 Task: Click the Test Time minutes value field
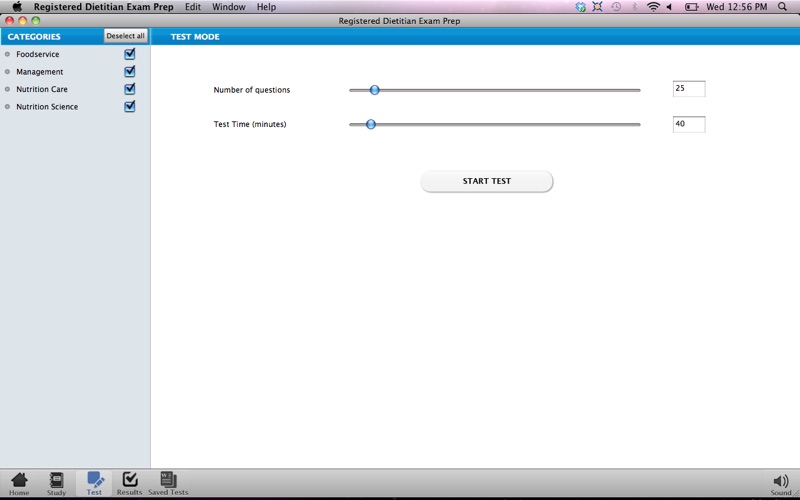coord(689,124)
